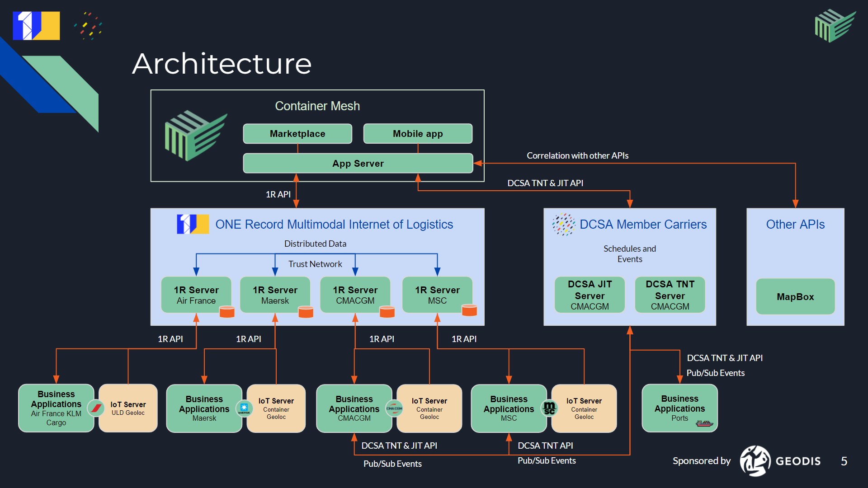Click the DCSA dotted logo beside ONE Record logo

tap(88, 26)
